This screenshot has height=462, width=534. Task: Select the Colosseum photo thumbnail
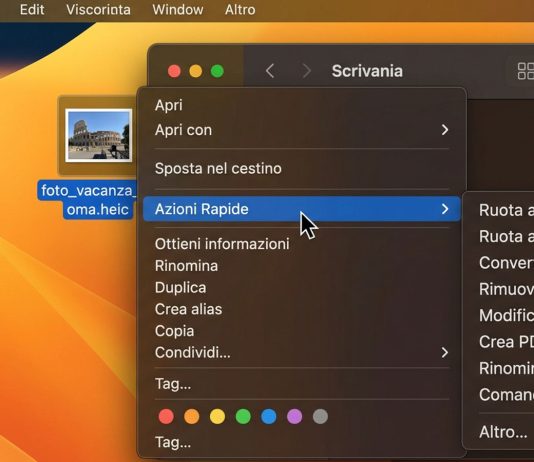click(x=99, y=135)
